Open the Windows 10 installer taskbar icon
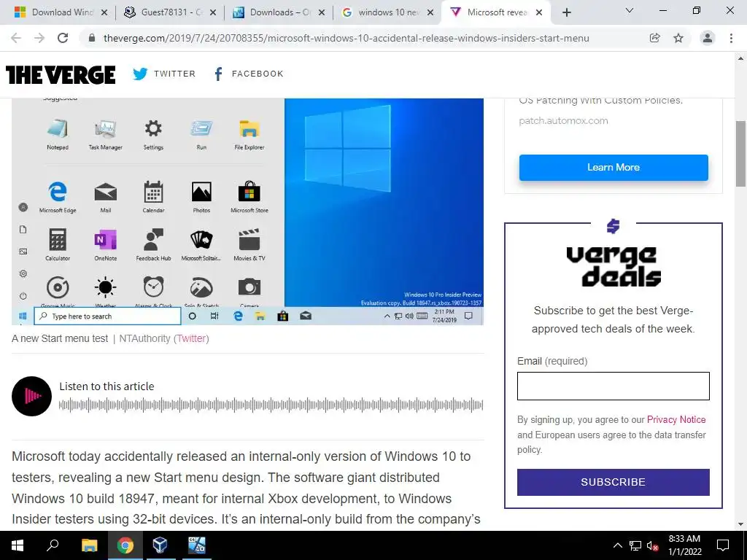 tap(197, 545)
